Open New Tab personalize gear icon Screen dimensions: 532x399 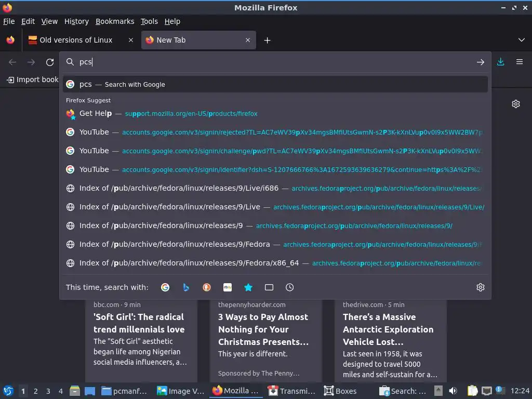516,104
